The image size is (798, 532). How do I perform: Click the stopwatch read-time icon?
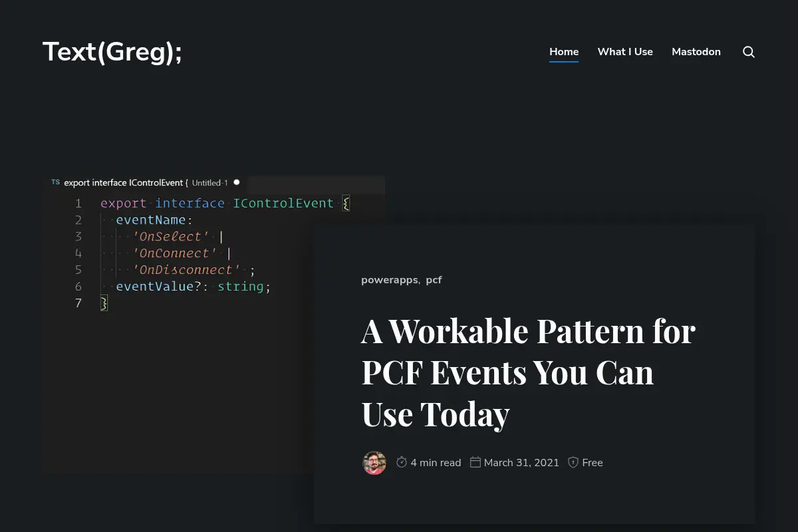click(402, 462)
